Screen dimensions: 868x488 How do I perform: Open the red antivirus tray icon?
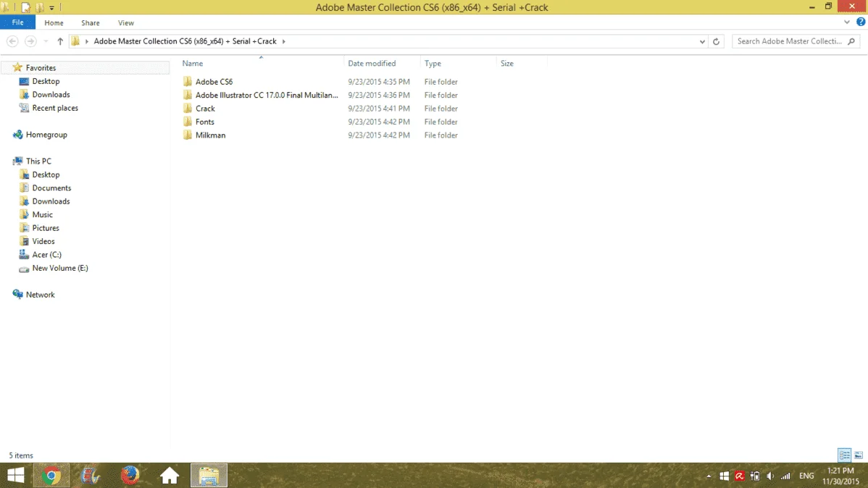pyautogui.click(x=740, y=476)
